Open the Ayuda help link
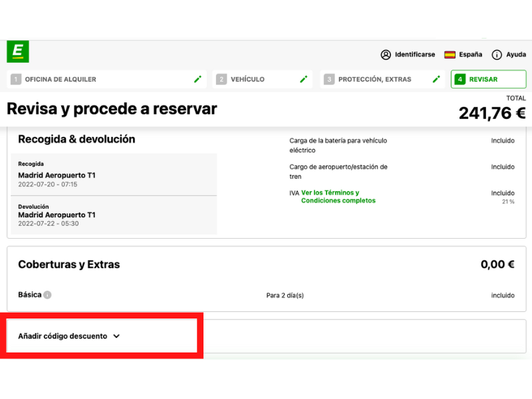The image size is (532, 399). (516, 55)
